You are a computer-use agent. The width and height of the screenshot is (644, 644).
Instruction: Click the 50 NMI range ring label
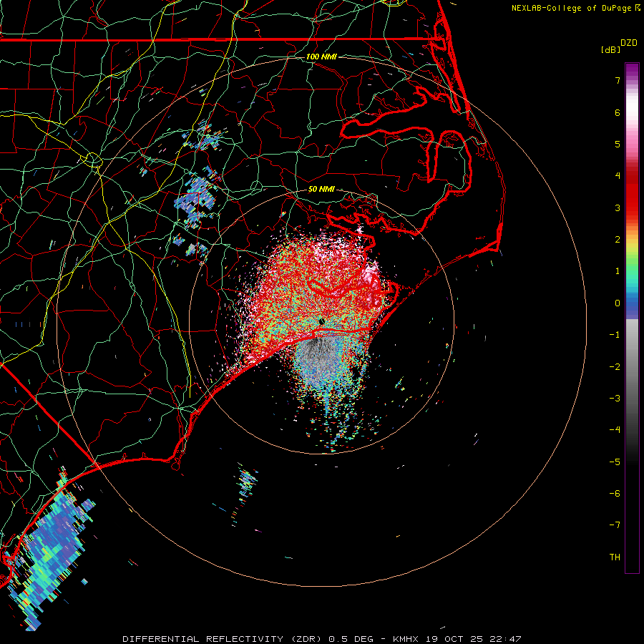(321, 190)
